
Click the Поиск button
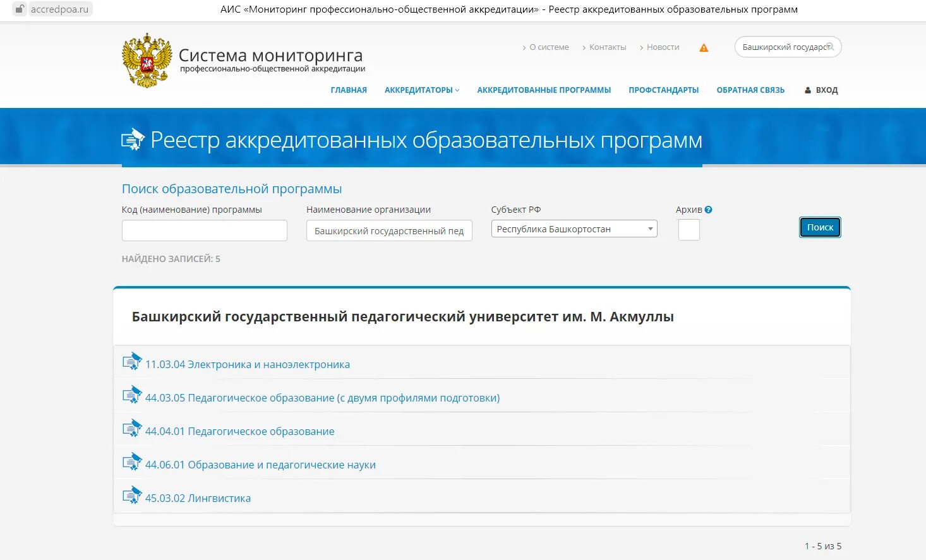(x=820, y=227)
